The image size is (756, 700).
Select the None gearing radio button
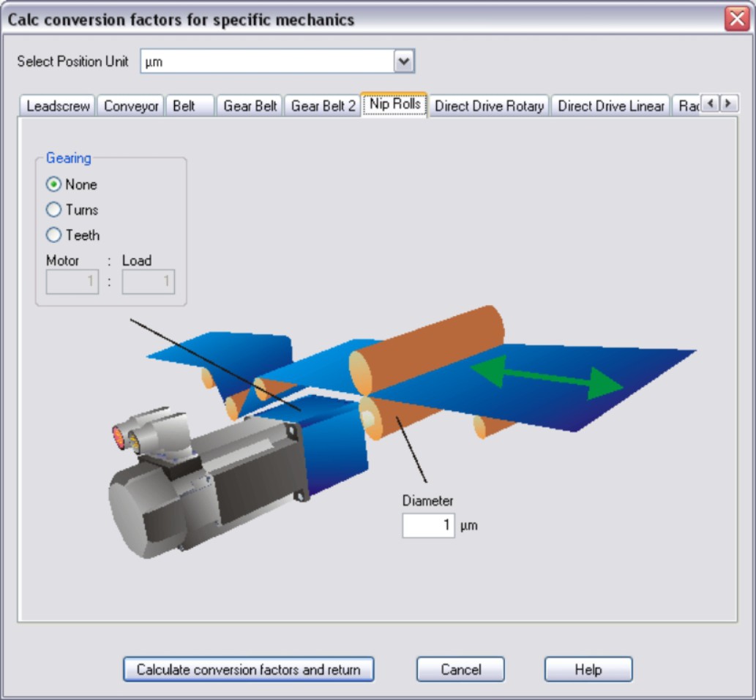(53, 185)
